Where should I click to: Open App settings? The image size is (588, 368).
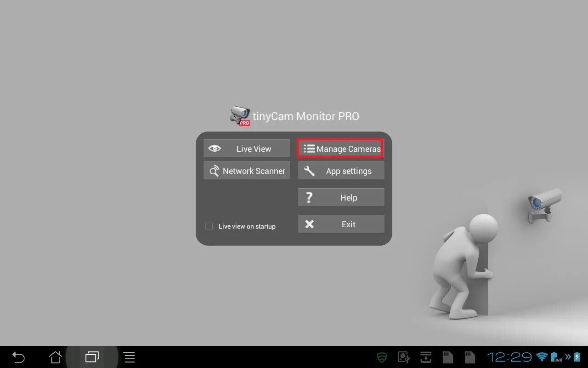341,171
